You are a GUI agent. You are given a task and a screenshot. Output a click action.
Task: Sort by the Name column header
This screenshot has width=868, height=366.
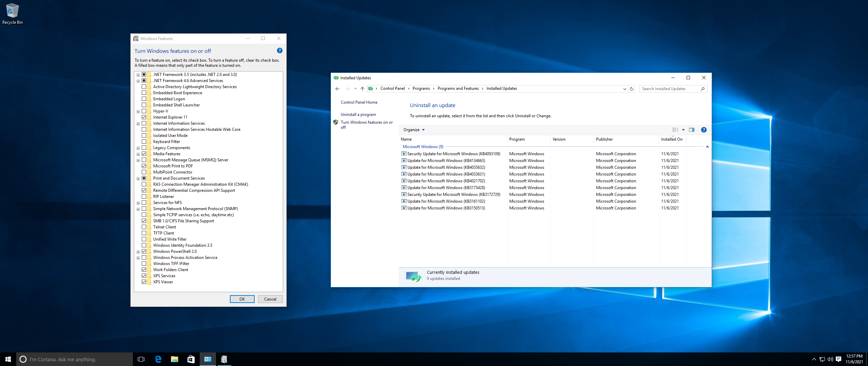[453, 139]
